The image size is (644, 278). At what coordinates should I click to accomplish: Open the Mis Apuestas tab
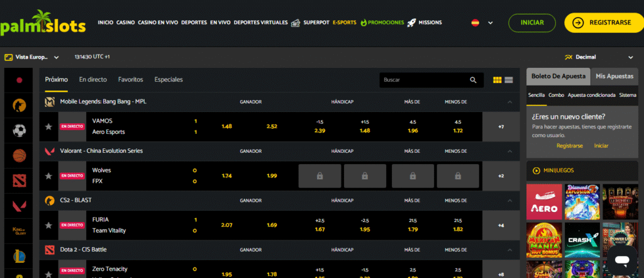[x=614, y=76]
